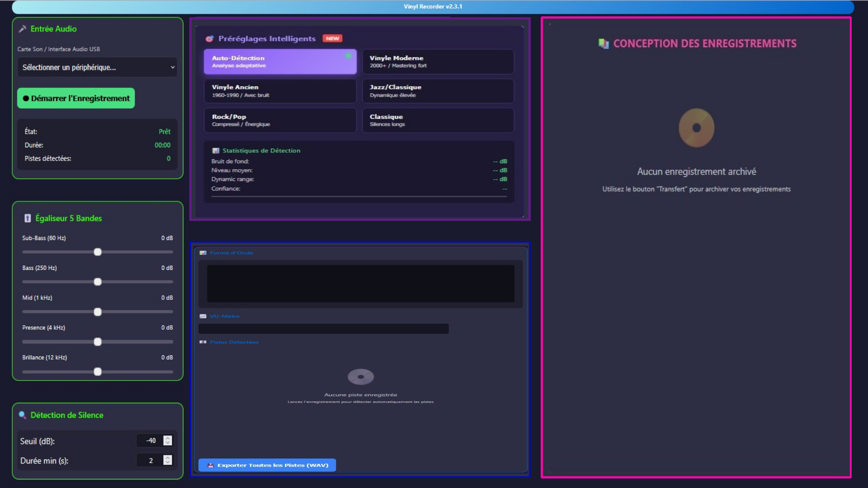Image resolution: width=868 pixels, height=488 pixels.
Task: Click the magnifier icon beside Détection de Silence
Action: (x=22, y=415)
